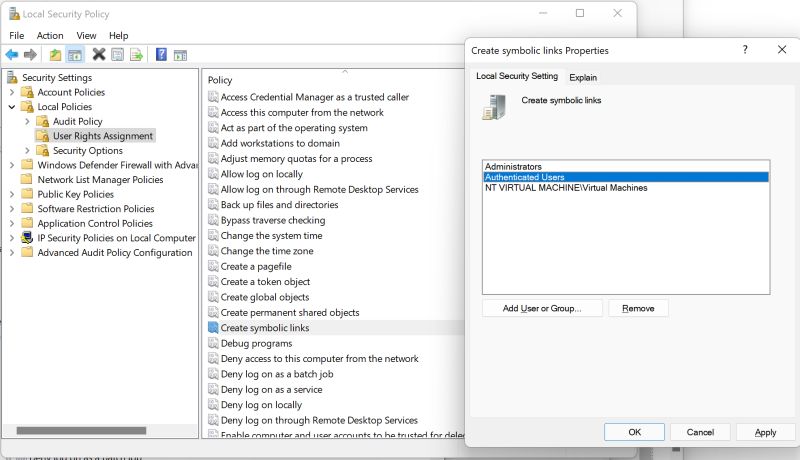Viewport: 800px width, 460px height.
Task: Expand the Account Policies tree node
Action: pyautogui.click(x=12, y=92)
